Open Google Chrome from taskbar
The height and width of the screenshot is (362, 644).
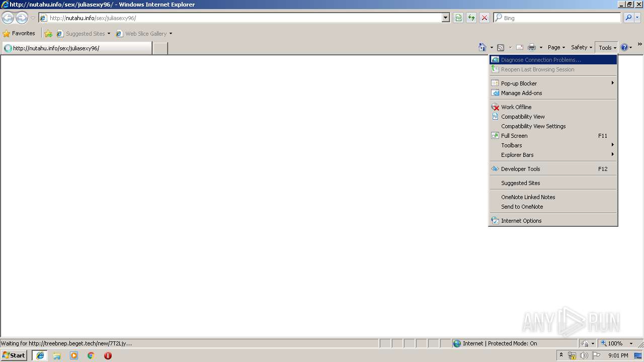[91, 355]
